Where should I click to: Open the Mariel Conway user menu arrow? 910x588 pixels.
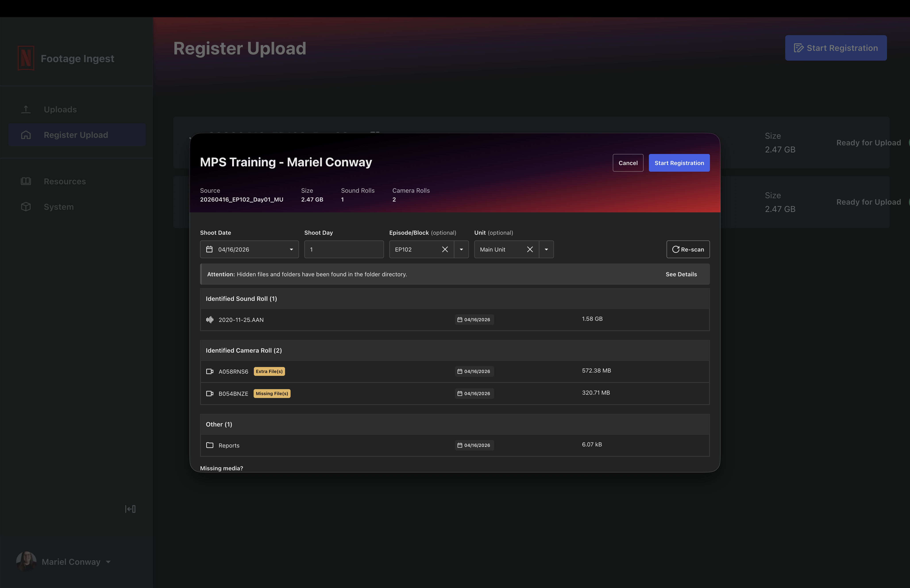(108, 562)
